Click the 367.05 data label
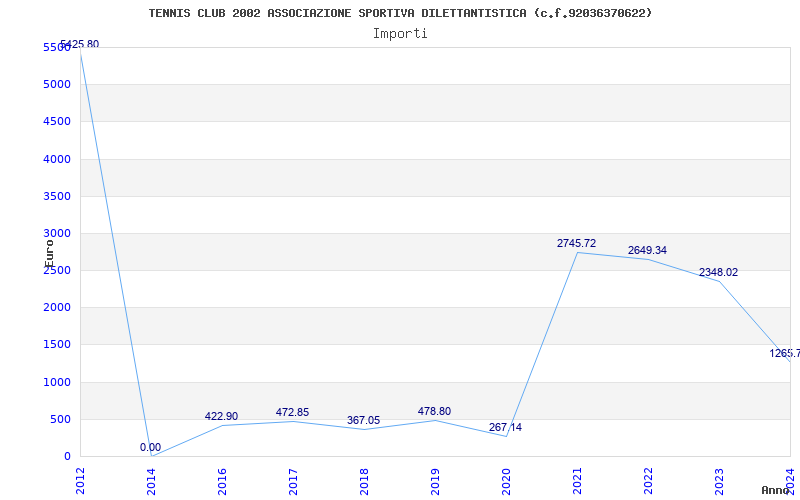 pos(363,420)
